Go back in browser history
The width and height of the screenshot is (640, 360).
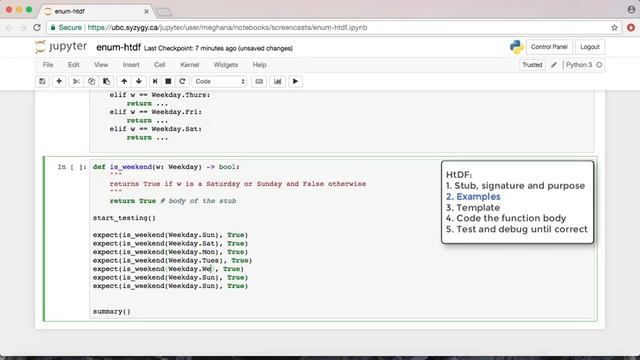pos(9,27)
